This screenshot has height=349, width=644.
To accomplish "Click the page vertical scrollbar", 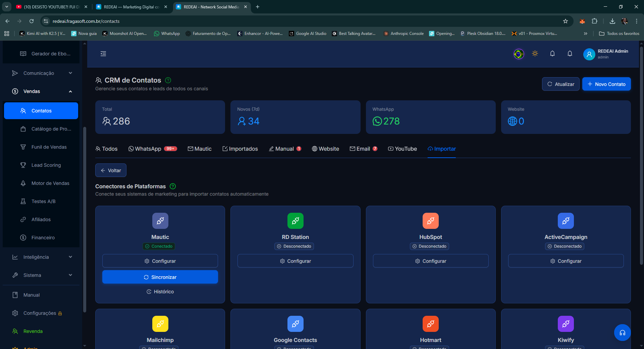I will (641, 156).
